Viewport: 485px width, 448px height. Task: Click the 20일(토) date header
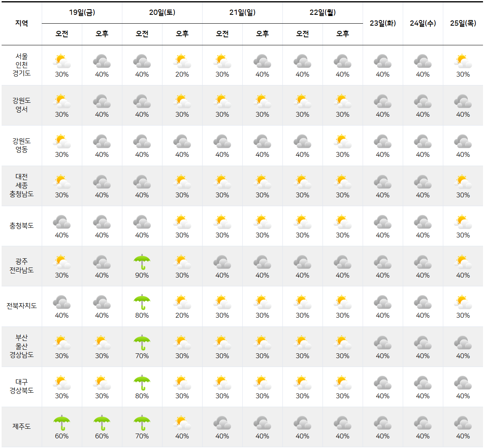click(162, 12)
